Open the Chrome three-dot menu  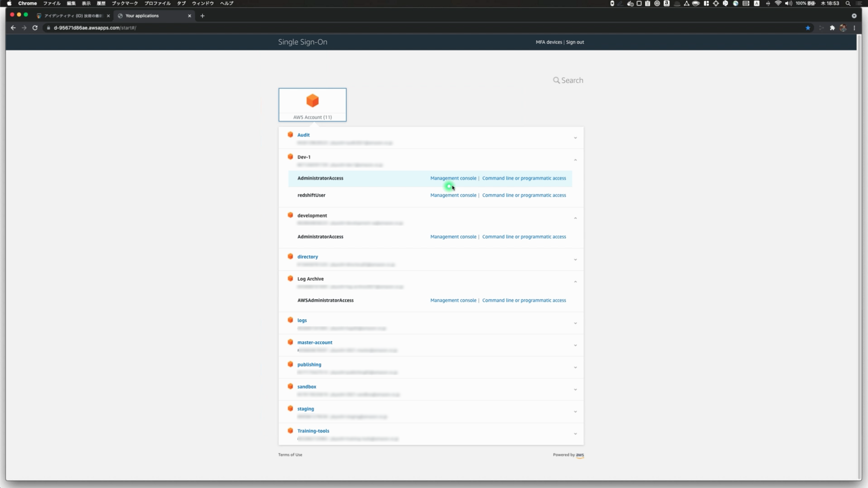coord(855,28)
